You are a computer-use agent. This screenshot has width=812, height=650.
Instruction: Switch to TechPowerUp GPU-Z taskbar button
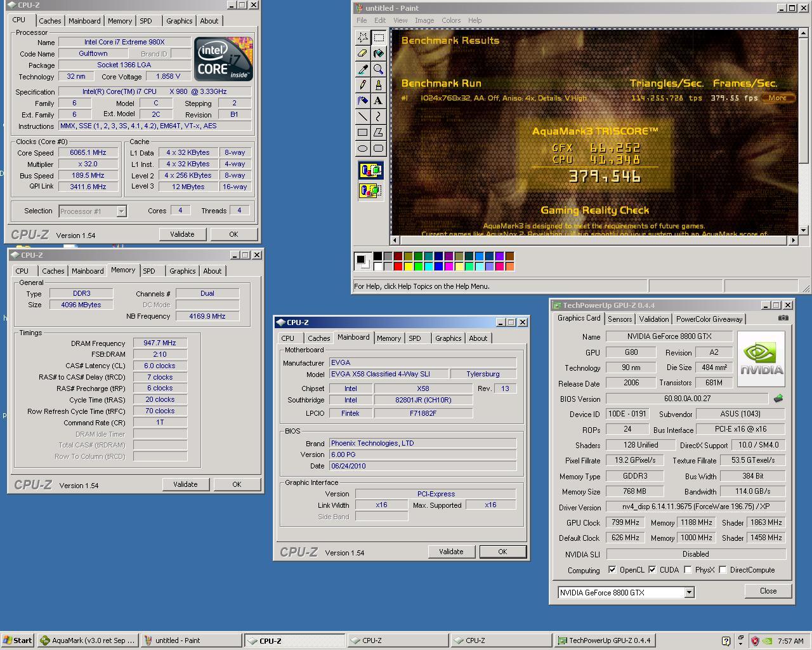[x=605, y=640]
